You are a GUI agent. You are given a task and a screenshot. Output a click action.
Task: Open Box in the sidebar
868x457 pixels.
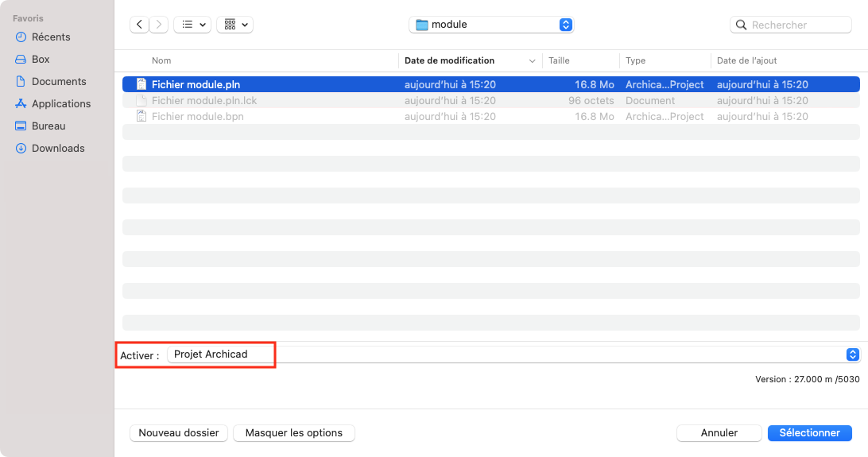[x=41, y=59]
